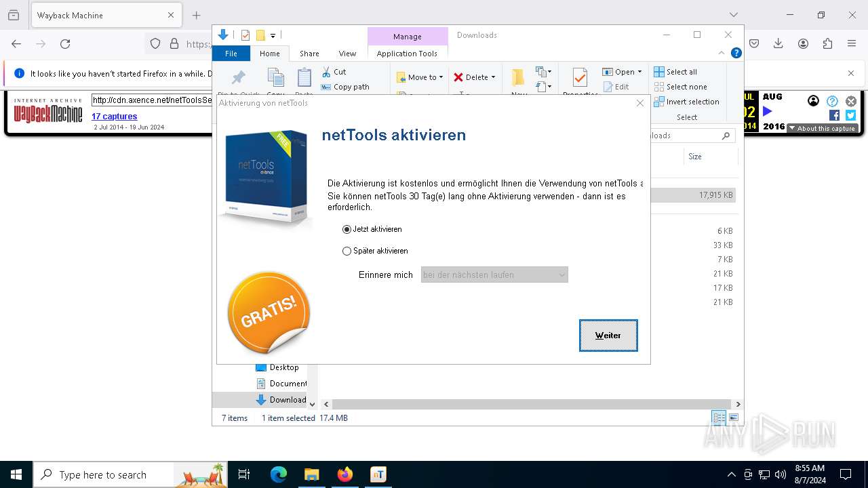Viewport: 868px width, 488px height.
Task: Click the Size column header
Action: (x=695, y=157)
